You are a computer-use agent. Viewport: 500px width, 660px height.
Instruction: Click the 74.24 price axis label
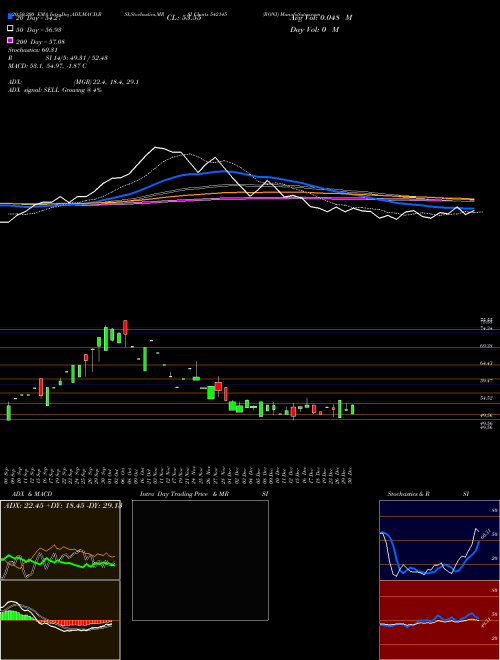(487, 327)
